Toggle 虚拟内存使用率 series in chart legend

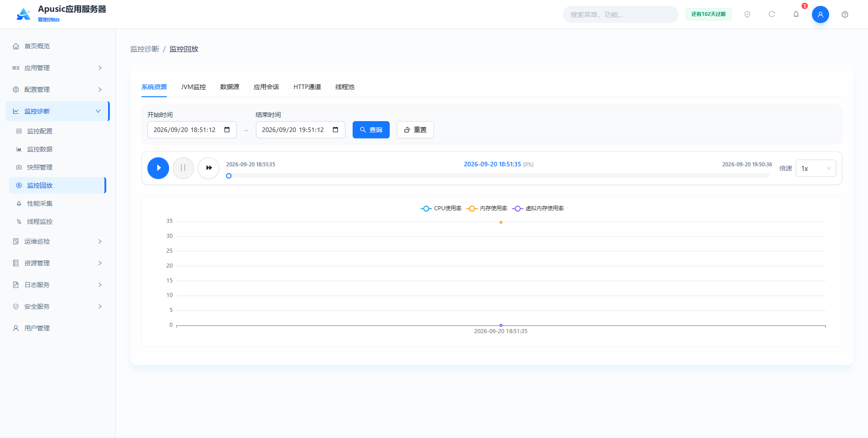[x=538, y=208]
